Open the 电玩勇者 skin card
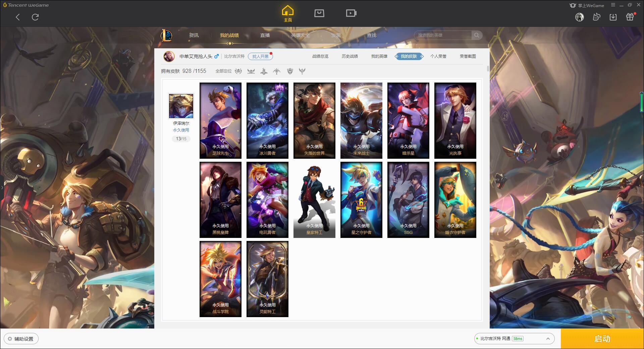This screenshot has width=644, height=349. [267, 200]
